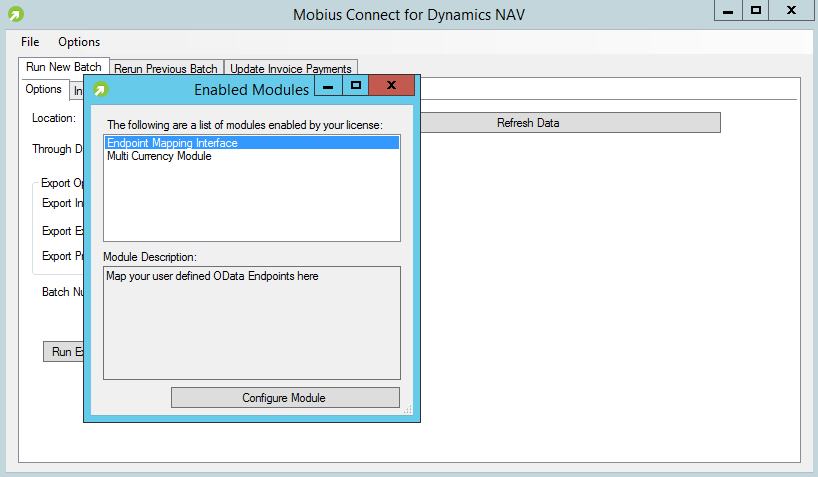Select the Options sub-tab
Image resolution: width=818 pixels, height=477 pixels.
[x=44, y=89]
